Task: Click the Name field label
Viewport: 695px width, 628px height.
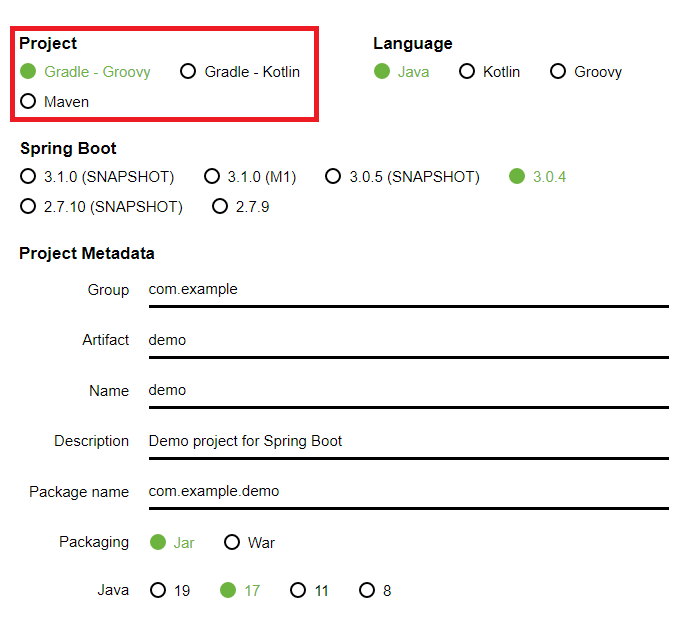Action: (109, 391)
